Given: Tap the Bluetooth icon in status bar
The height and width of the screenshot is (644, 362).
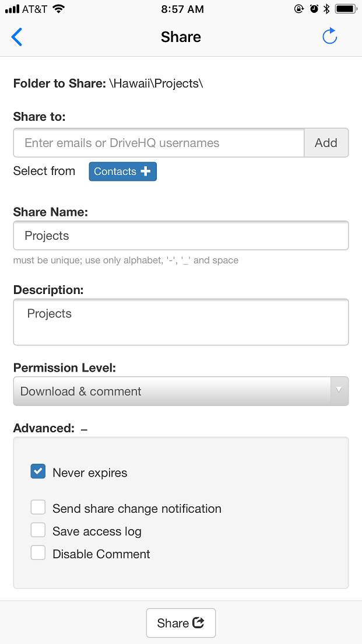Looking at the screenshot, I should point(326,9).
